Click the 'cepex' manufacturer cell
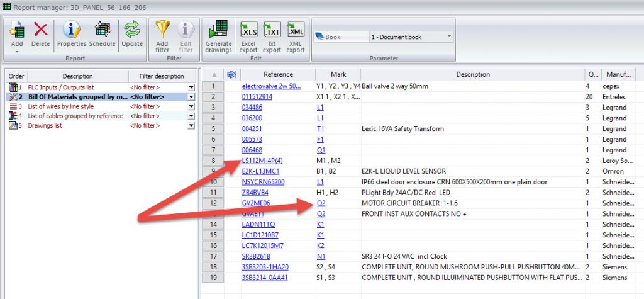Viewport: 644px width, 299px height. click(x=611, y=86)
